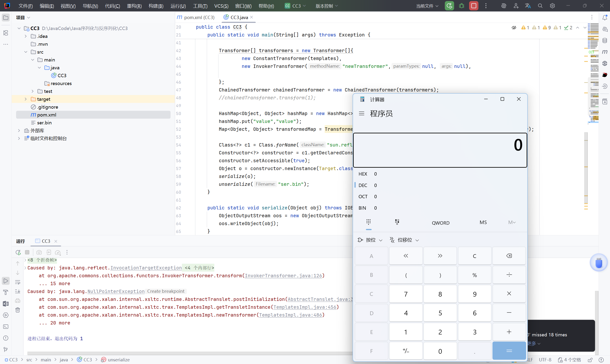Click the red Stop button in toolbar
The width and height of the screenshot is (610, 364).
coord(474,6)
